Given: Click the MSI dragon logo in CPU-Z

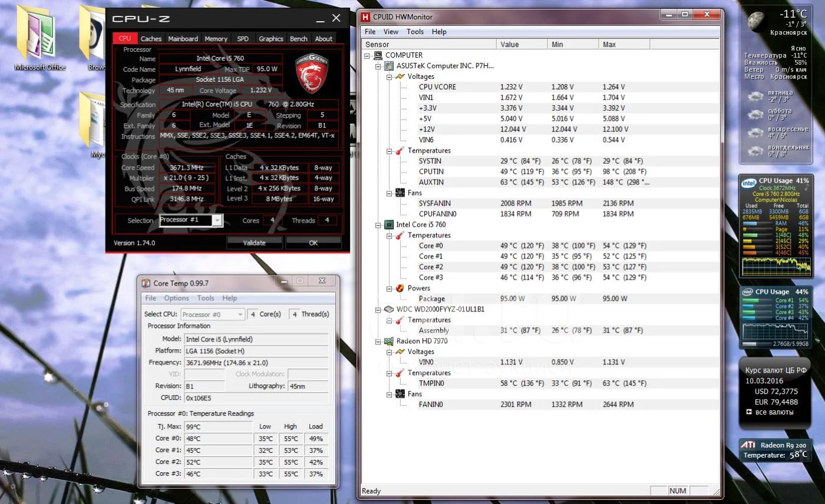Looking at the screenshot, I should (x=311, y=73).
